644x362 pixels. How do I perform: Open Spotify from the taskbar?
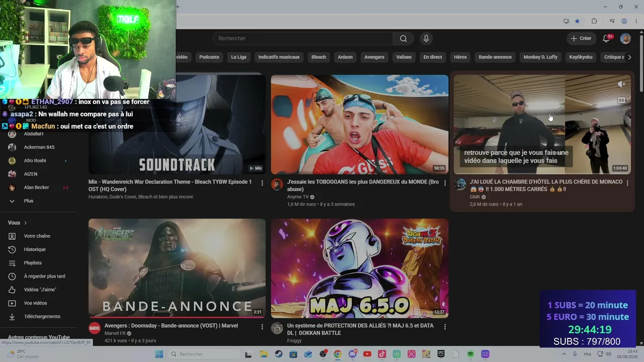470,354
